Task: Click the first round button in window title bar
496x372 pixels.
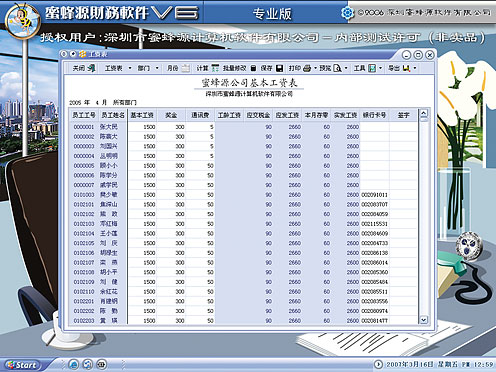Action: 65,54
